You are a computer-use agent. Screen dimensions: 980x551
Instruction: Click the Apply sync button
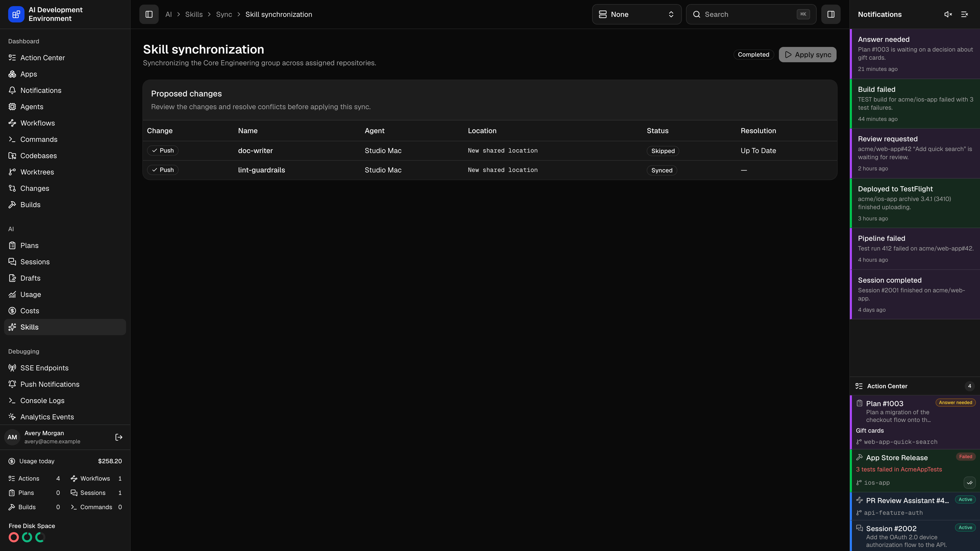click(807, 55)
